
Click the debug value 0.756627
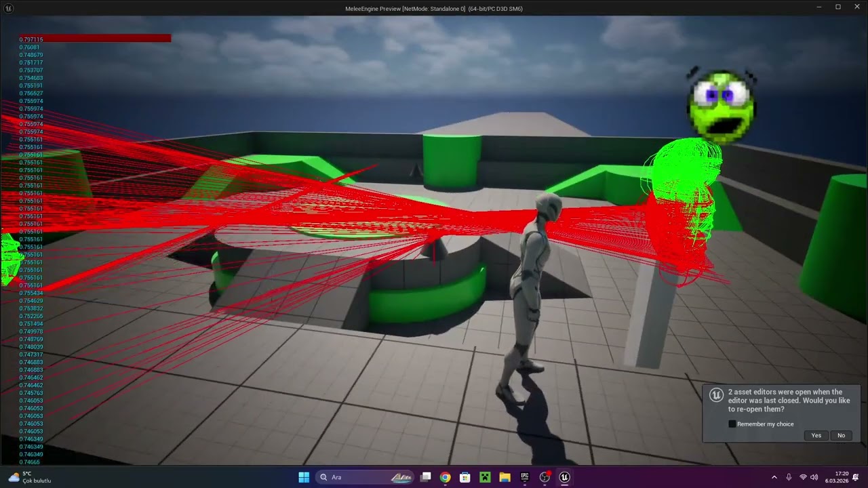pos(31,94)
